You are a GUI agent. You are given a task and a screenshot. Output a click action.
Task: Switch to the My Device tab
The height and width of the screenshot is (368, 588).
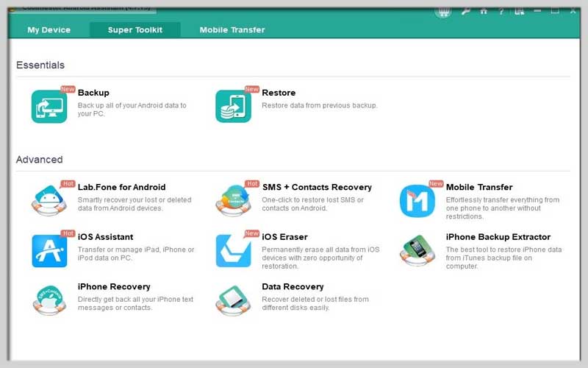coord(49,30)
